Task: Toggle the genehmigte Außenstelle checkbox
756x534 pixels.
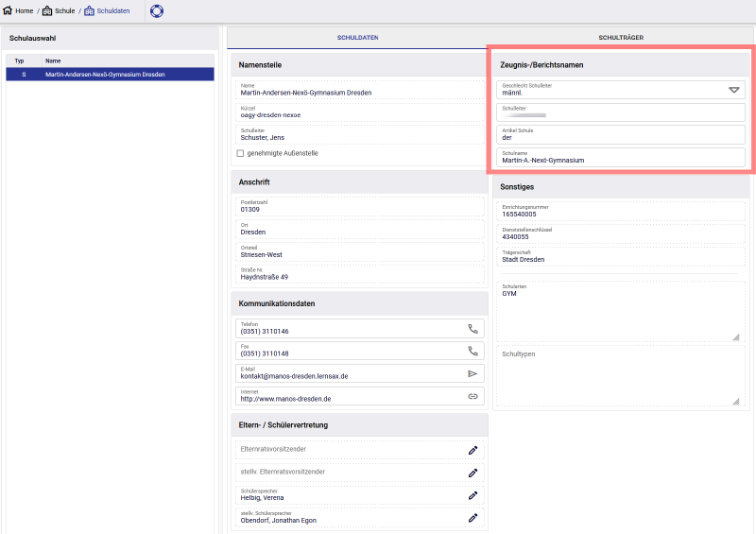Action: [x=240, y=153]
